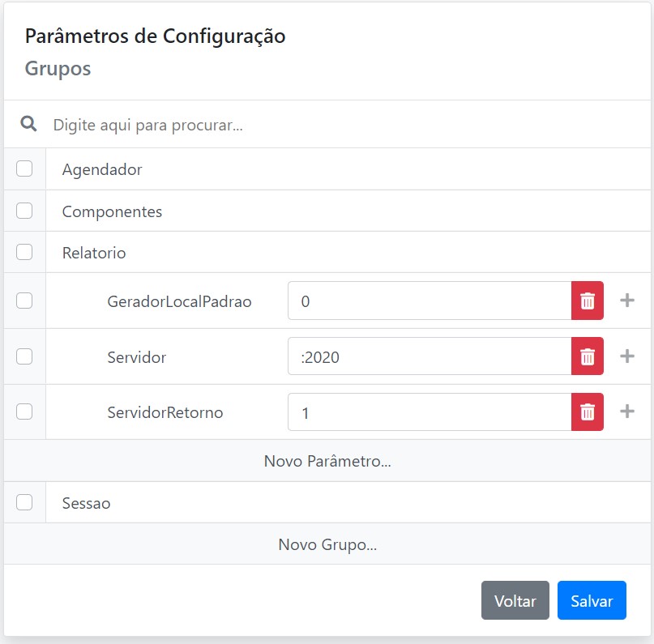Check the Sessao group checkbox
The height and width of the screenshot is (644, 654).
coord(24,502)
